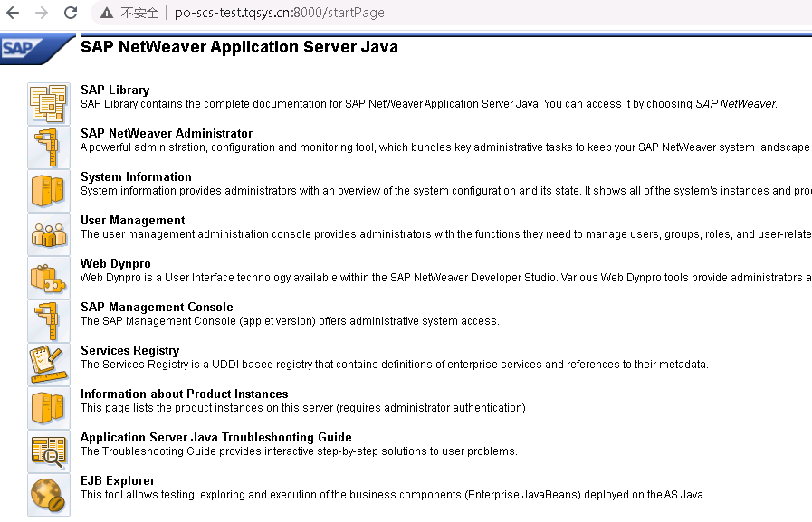Image resolution: width=812 pixels, height=522 pixels.
Task: Open the SAP NetWeaver Administrator icon
Action: tap(49, 147)
